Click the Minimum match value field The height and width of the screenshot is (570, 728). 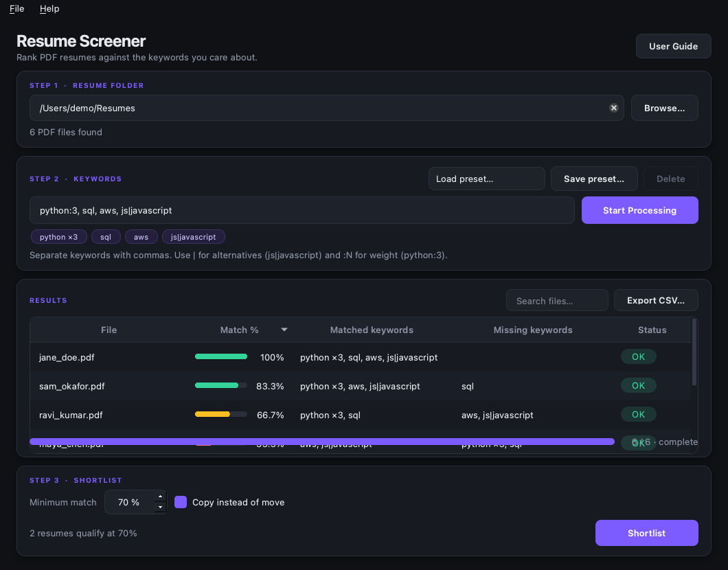[x=130, y=502]
